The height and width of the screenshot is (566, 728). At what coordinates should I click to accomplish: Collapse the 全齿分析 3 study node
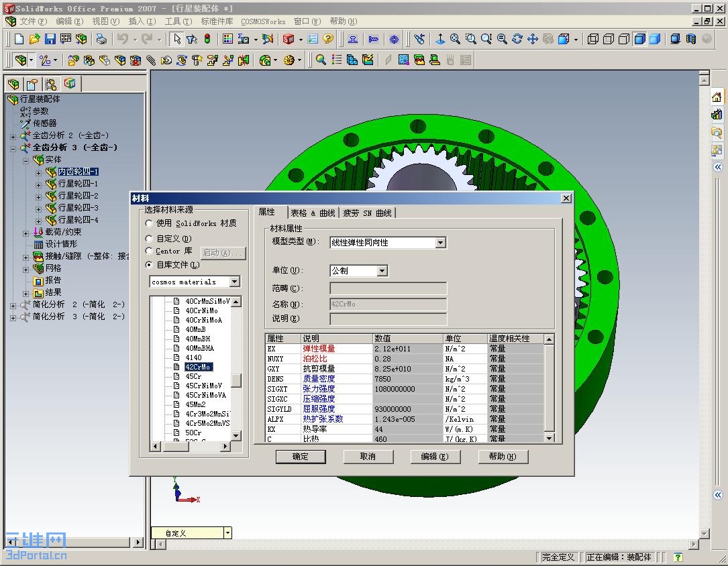[x=13, y=148]
